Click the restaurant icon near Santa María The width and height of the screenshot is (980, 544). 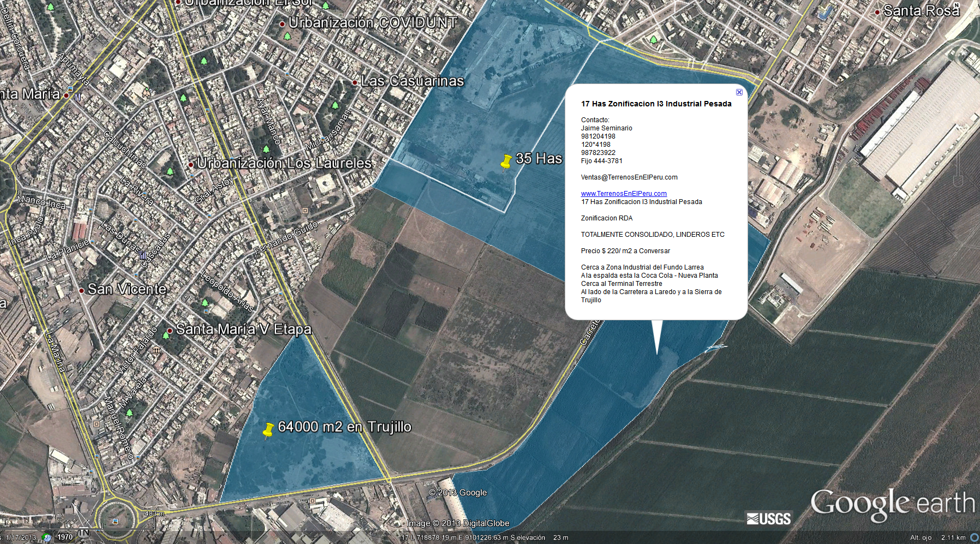point(79,97)
